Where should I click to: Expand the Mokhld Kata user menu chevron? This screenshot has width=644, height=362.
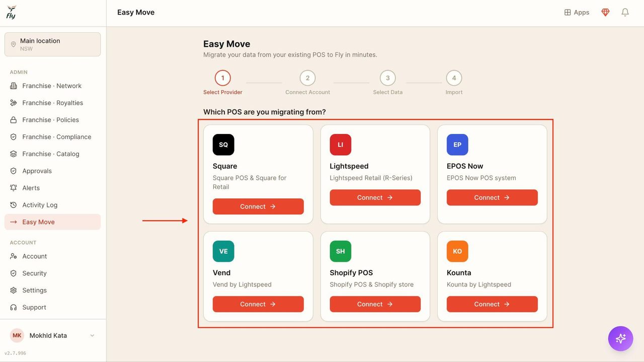[x=92, y=336]
